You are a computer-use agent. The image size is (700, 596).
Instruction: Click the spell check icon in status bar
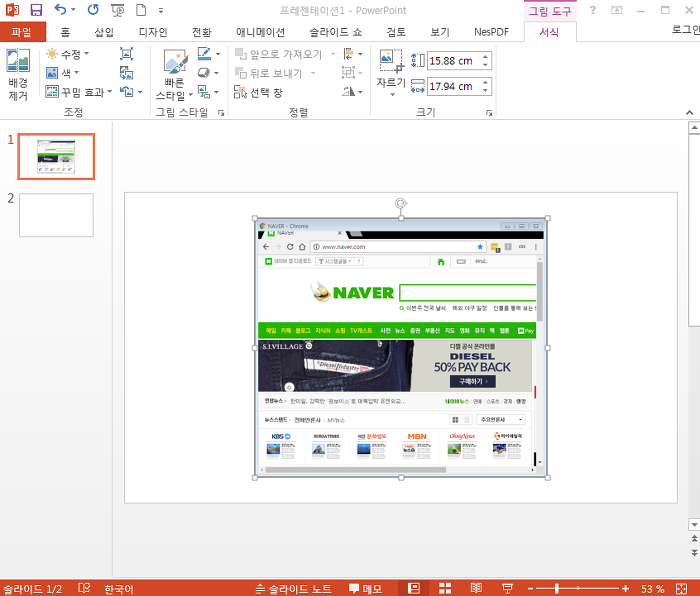(x=84, y=588)
